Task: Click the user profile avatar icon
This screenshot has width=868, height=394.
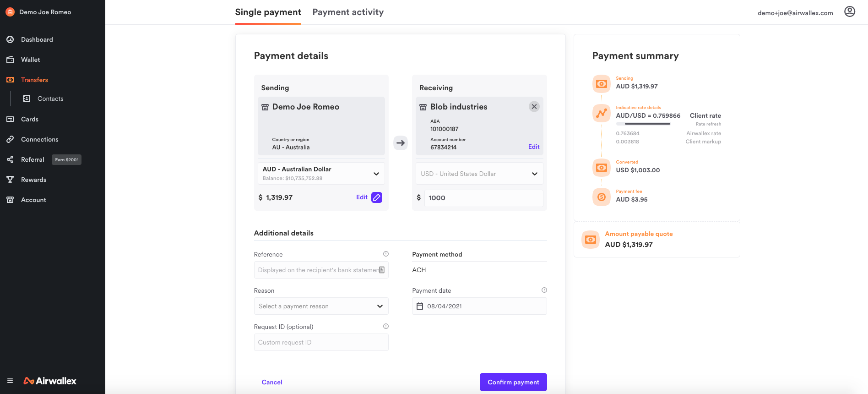Action: coord(850,12)
